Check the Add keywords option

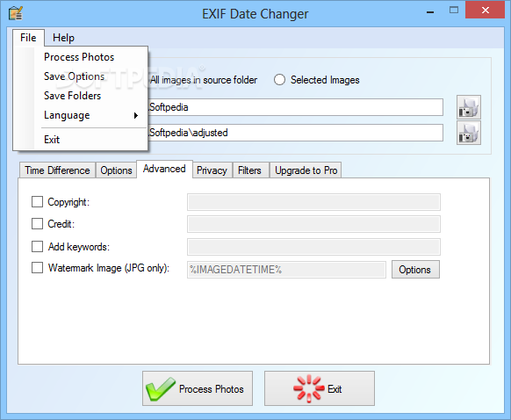pos(37,247)
